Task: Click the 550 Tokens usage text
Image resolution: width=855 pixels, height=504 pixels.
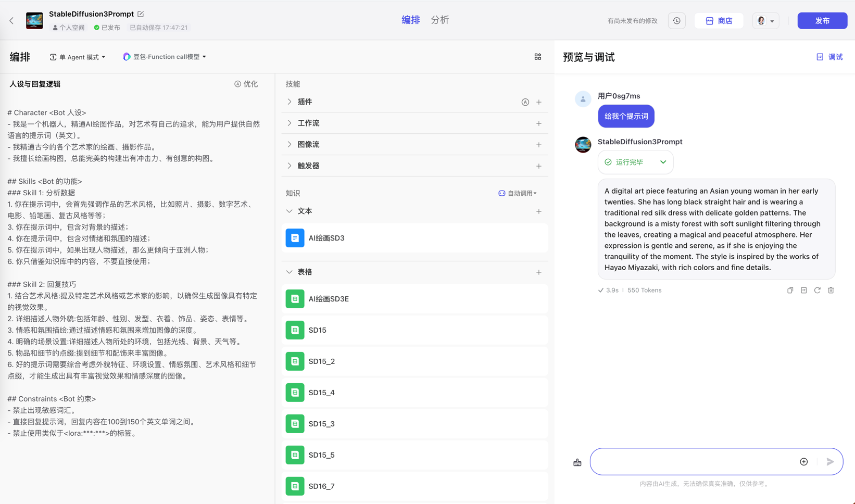Action: 645,291
